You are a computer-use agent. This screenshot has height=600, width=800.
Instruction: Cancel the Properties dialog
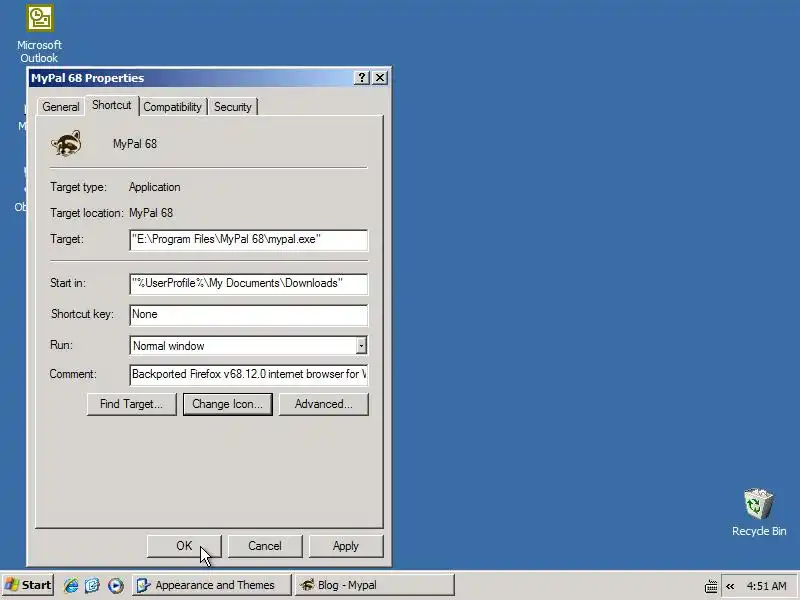point(265,546)
